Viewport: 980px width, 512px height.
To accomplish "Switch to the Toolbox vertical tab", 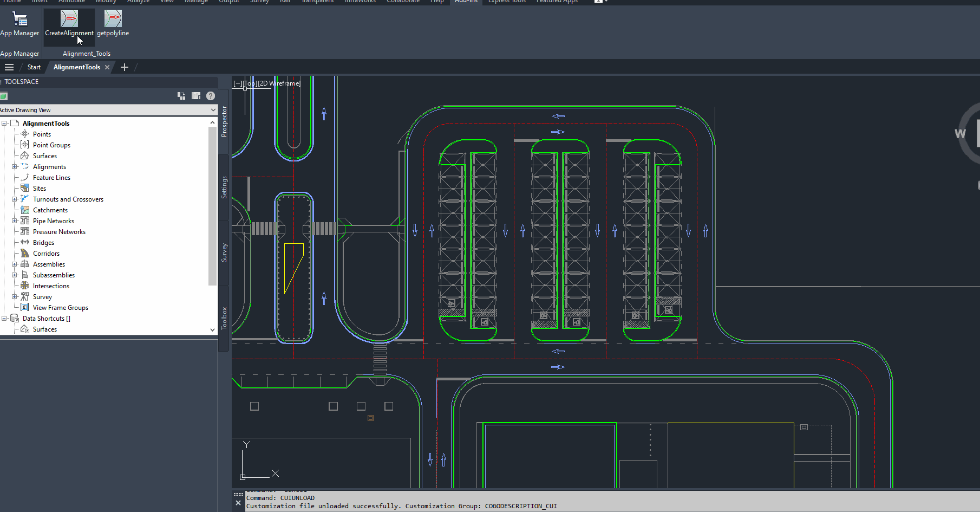I will point(224,318).
